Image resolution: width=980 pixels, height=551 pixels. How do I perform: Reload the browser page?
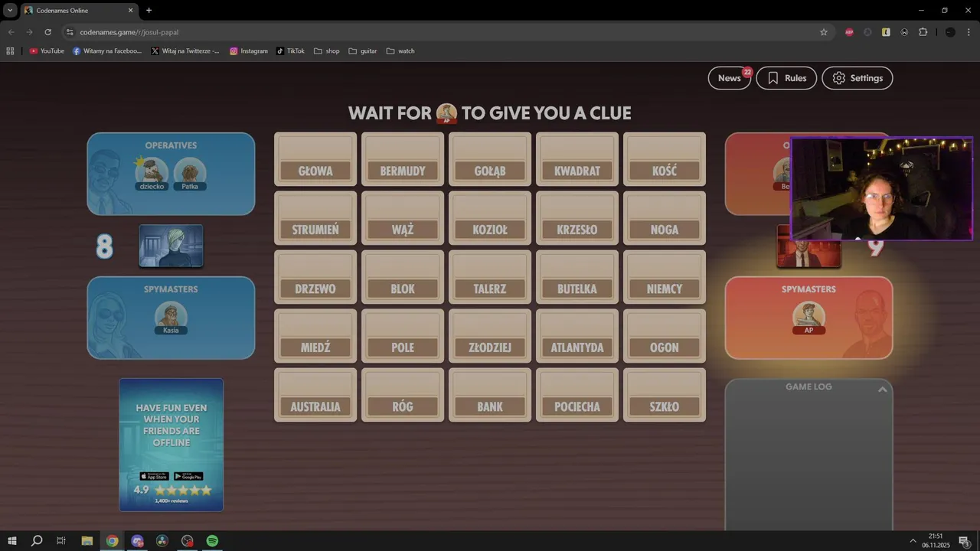(x=47, y=32)
